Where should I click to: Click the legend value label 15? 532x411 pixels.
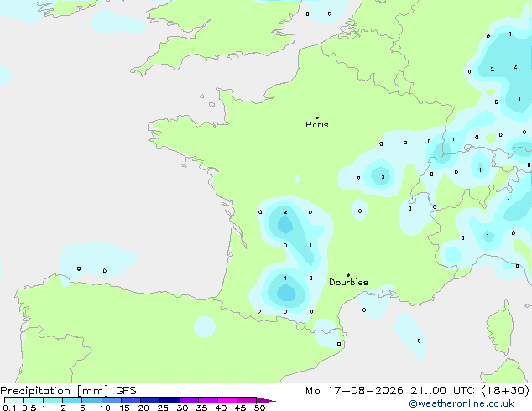coord(124,408)
